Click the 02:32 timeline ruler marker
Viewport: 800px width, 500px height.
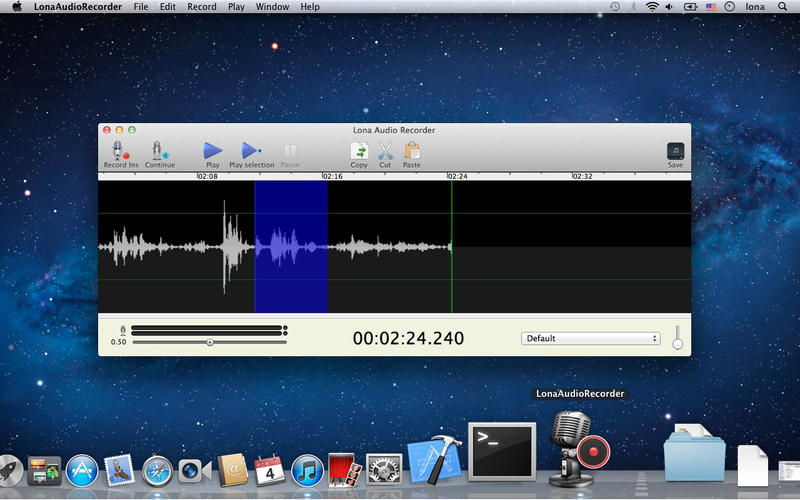tap(582, 176)
